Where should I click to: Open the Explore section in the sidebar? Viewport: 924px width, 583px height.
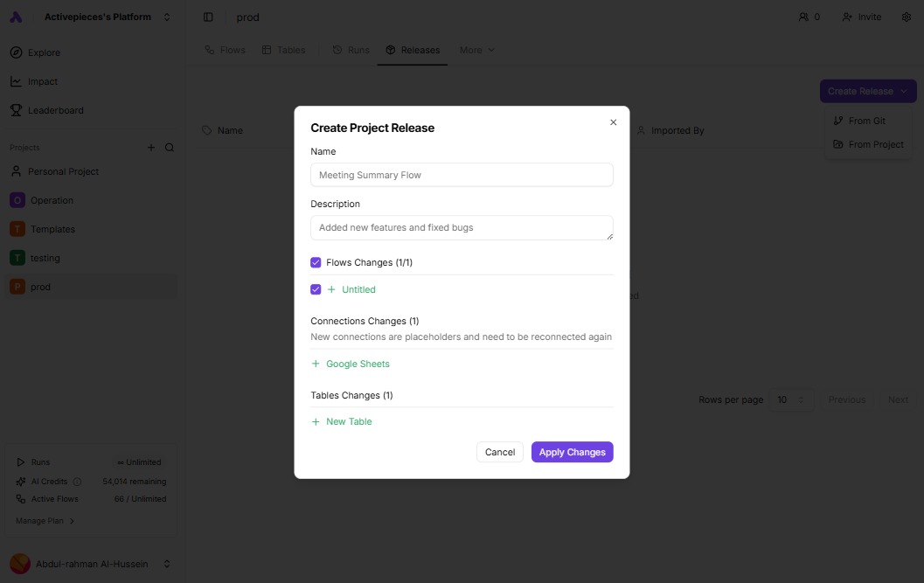coord(42,52)
